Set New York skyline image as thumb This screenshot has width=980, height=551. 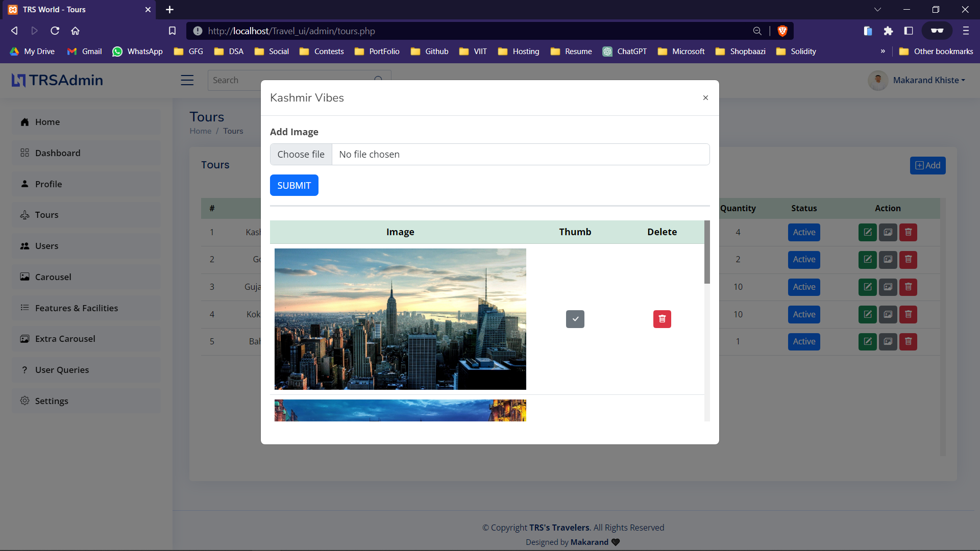pyautogui.click(x=575, y=319)
